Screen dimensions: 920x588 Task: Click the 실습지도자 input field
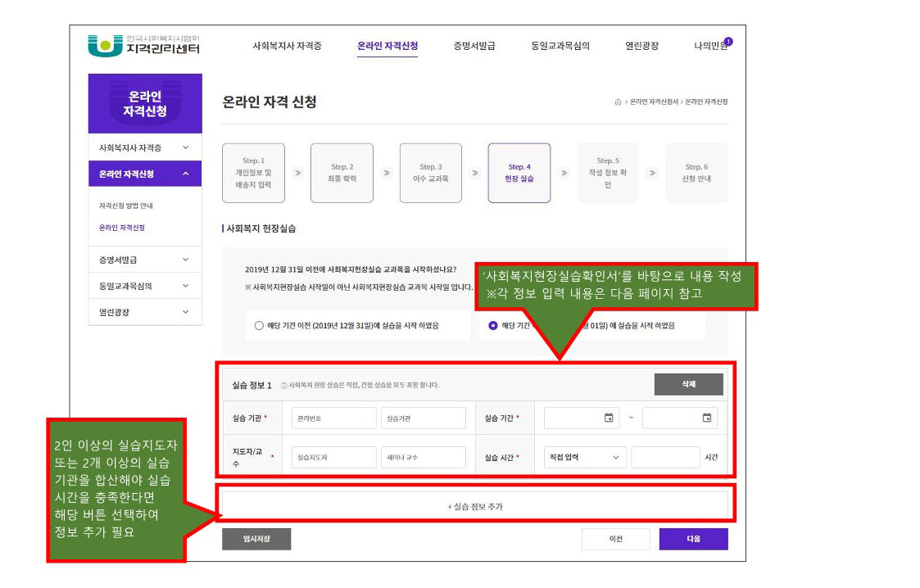click(334, 457)
